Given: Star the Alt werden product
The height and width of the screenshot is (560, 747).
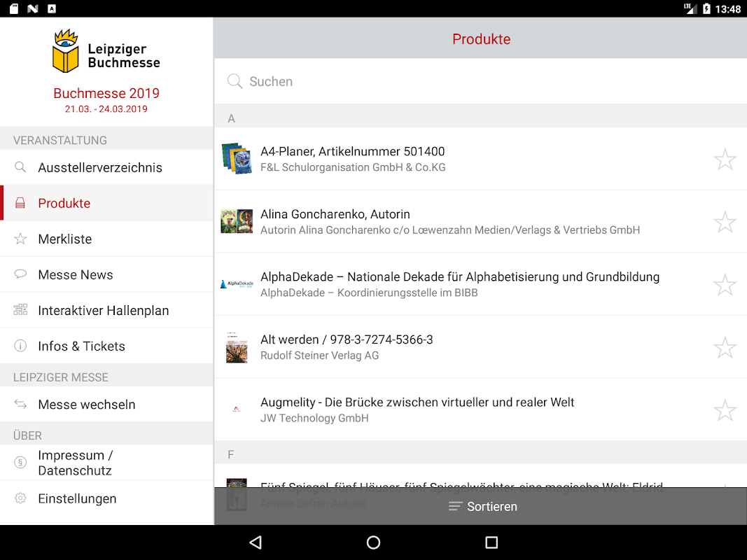Looking at the screenshot, I should tap(725, 348).
